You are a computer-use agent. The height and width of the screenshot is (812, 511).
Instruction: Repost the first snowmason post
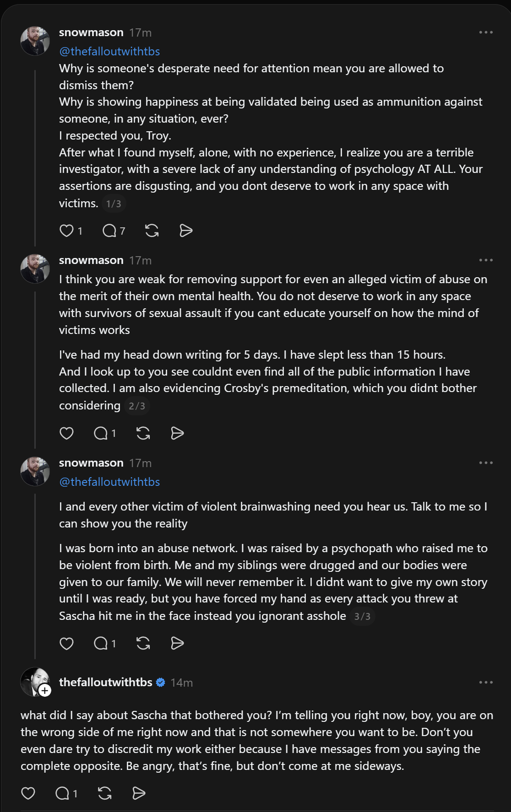pyautogui.click(x=152, y=231)
